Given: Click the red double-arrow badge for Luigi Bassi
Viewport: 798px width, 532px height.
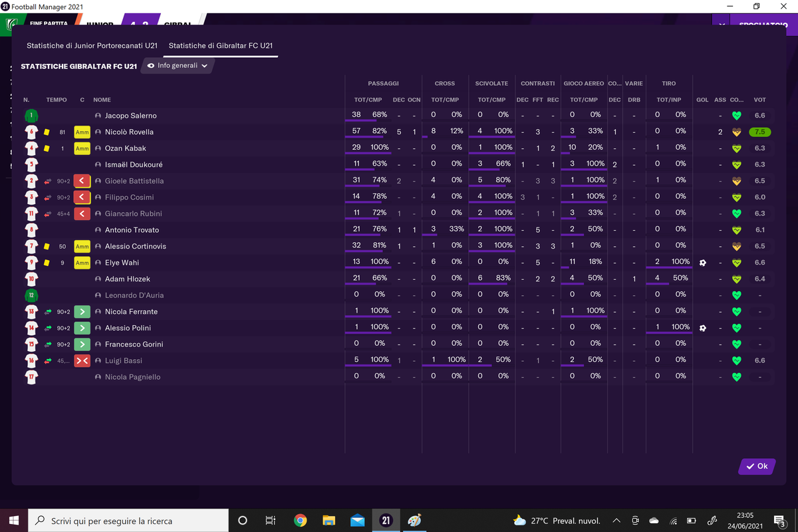Looking at the screenshot, I should tap(82, 360).
